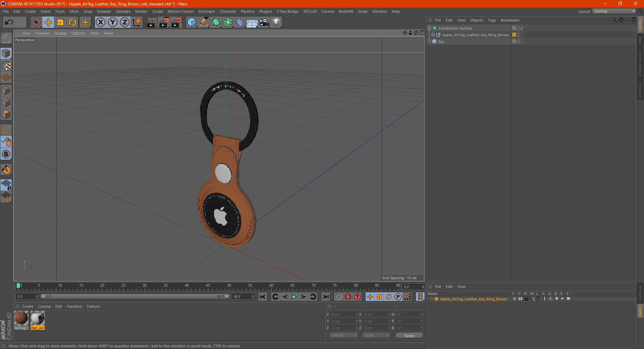Click the Array modeling object icon
Screen dimensions: 644x349
coord(228,22)
